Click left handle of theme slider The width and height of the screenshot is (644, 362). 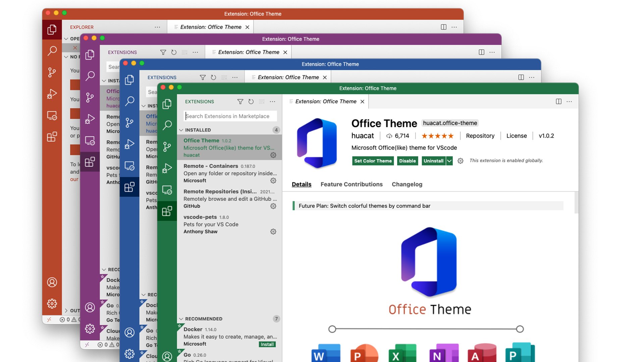[332, 329]
